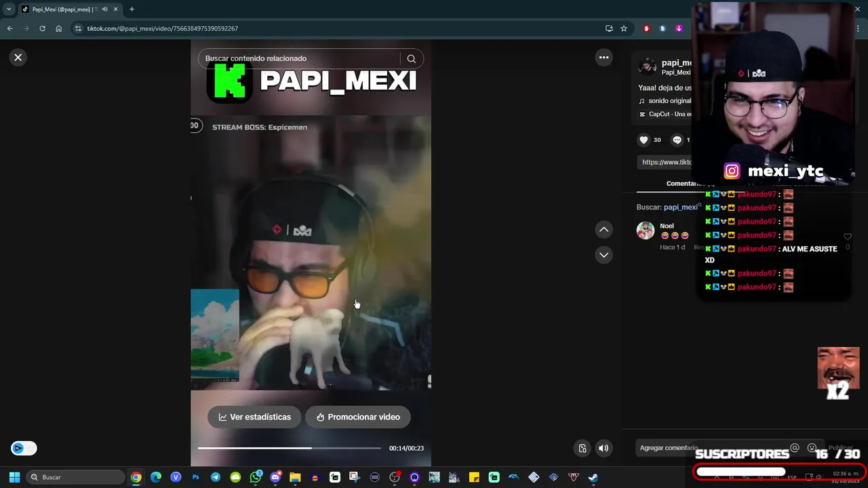Open File Explorer from the taskbar
868x488 pixels.
click(x=295, y=477)
